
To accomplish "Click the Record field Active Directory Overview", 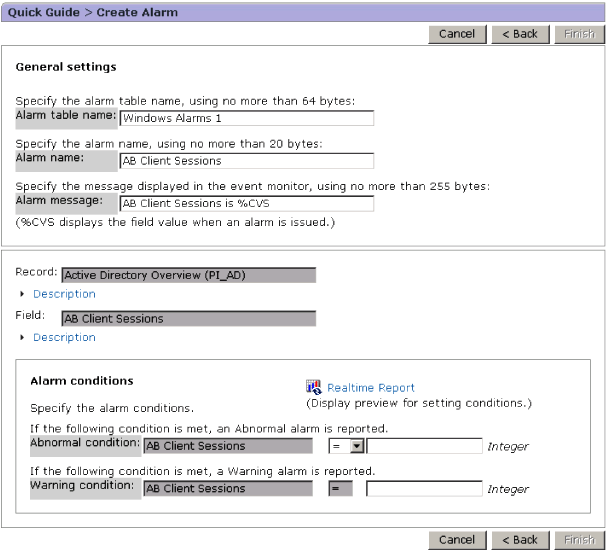I will point(189,275).
